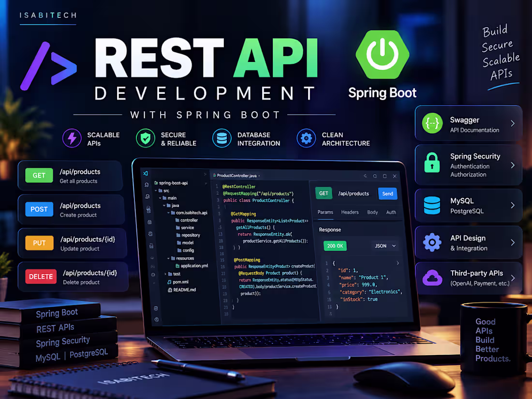This screenshot has width=532, height=399.
Task: Click the @RestController annotation line
Action: pos(239,187)
